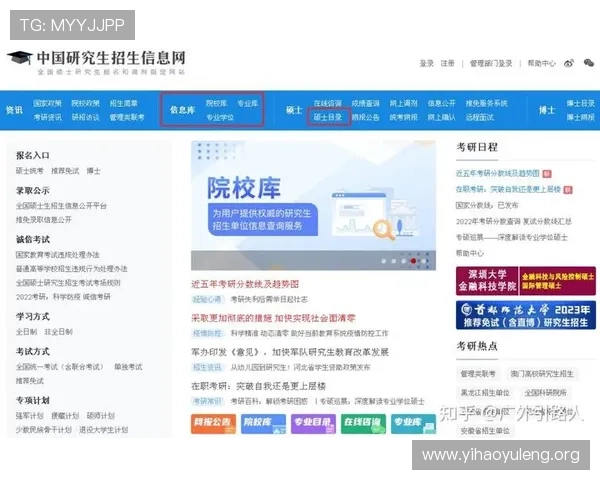Click 硕士统考 under 报名入口
Image resolution: width=600 pixels, height=480 pixels.
coord(30,171)
